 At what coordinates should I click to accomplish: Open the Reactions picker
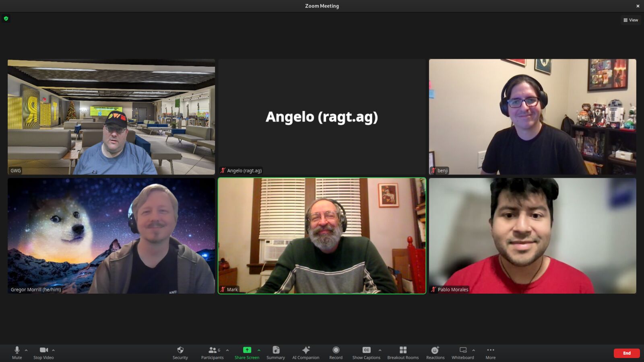coord(435,353)
